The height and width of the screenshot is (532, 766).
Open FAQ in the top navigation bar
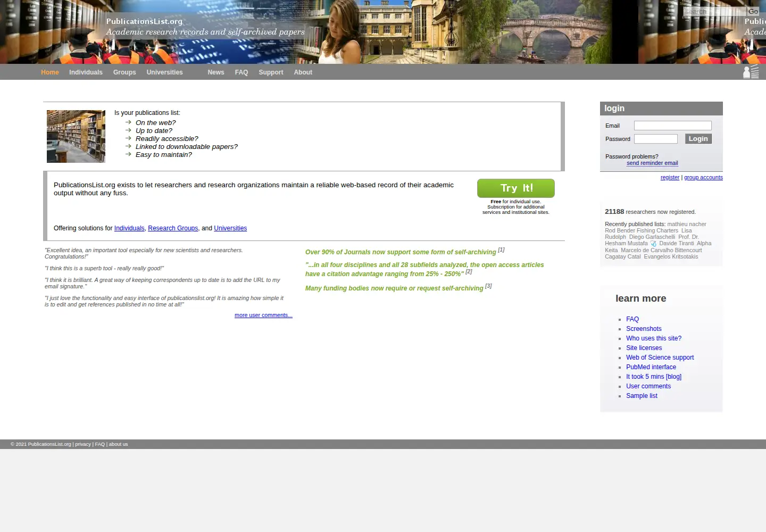tap(242, 72)
